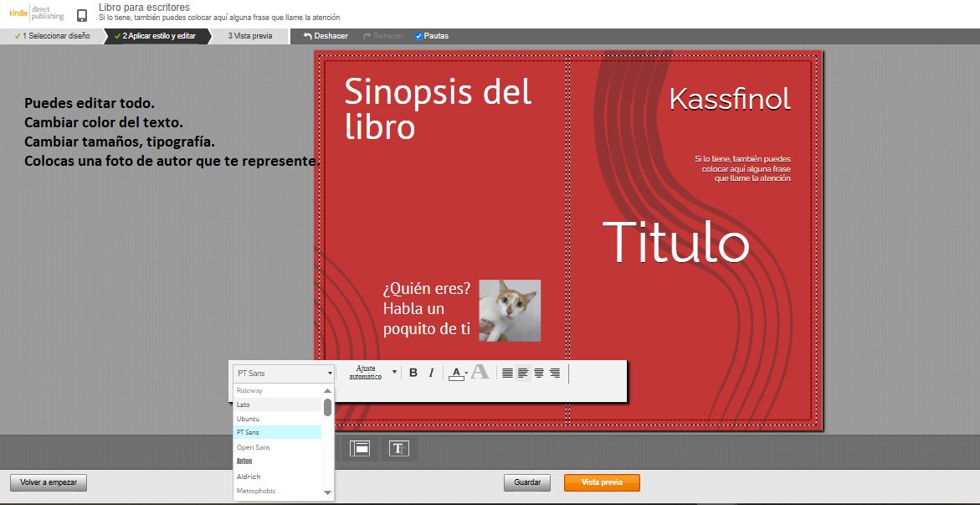Click the font list scroll down arrow
980x505 pixels.
[327, 493]
